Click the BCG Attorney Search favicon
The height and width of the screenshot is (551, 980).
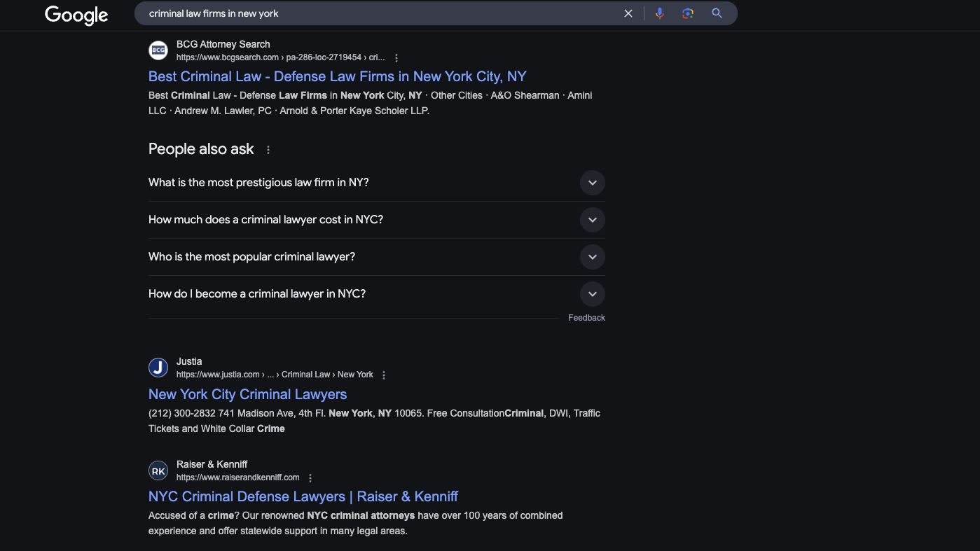coord(158,50)
